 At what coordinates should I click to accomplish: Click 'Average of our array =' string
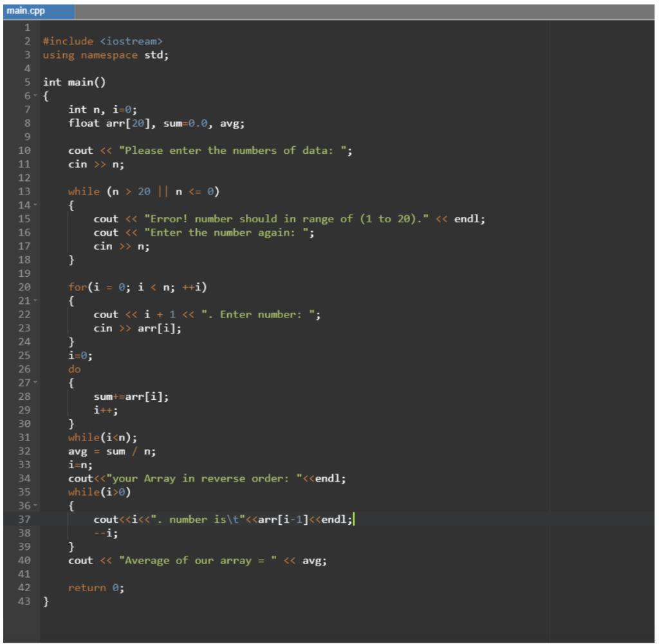pos(198,561)
